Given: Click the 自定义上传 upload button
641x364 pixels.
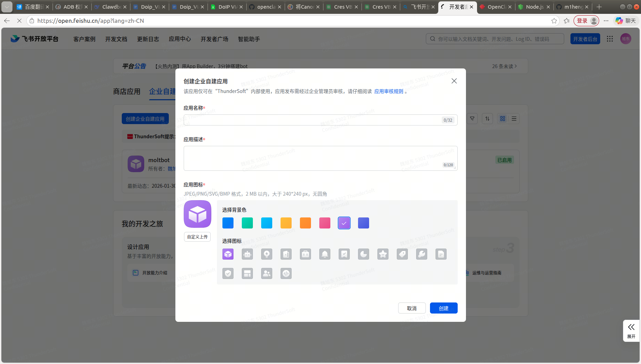Looking at the screenshot, I should click(197, 237).
